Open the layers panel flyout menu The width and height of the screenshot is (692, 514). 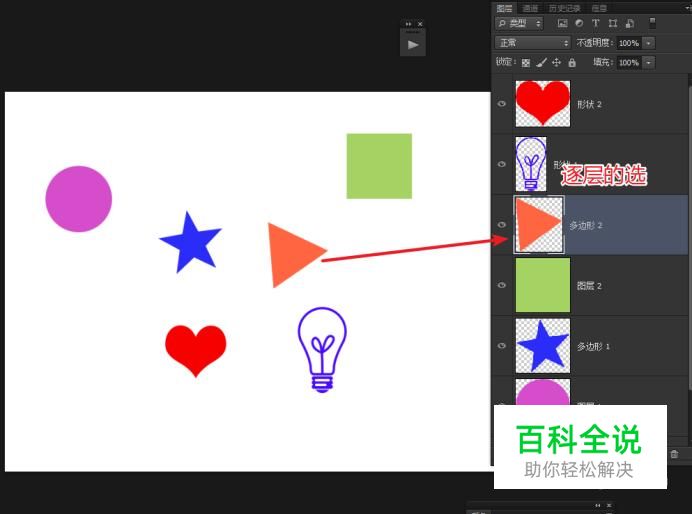click(x=688, y=8)
